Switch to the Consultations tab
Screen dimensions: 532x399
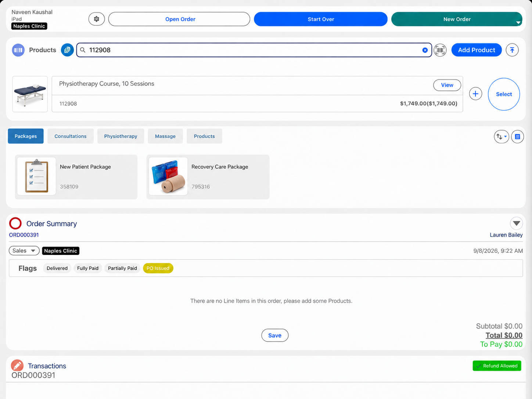coord(71,136)
